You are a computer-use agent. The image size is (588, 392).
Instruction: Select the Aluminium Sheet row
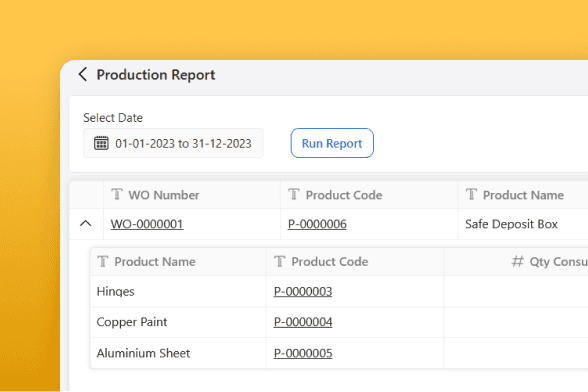(339, 353)
